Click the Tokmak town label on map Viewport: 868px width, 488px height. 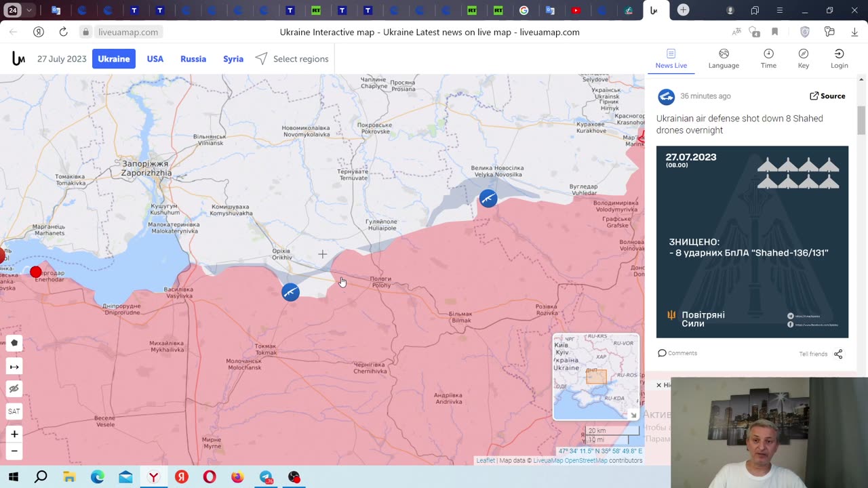click(x=265, y=349)
